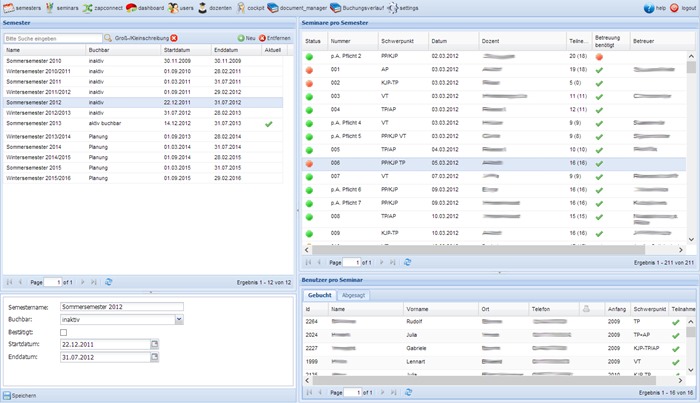Click Benutzer list down scroll arrow
Image resolution: width=700 pixels, height=403 pixels.
coord(691,370)
